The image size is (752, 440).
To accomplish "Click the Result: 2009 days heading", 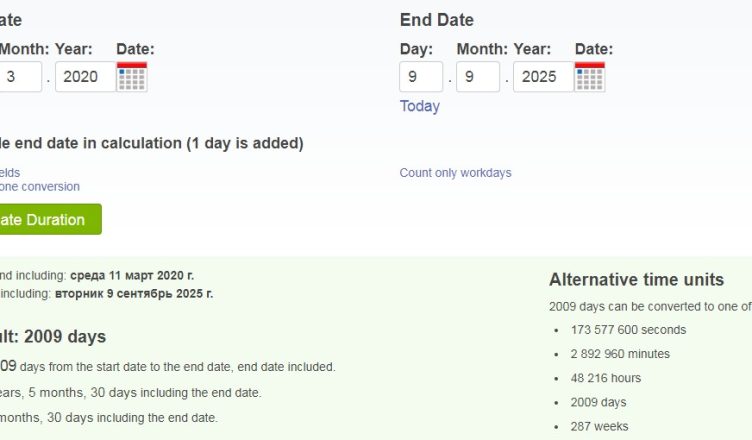I will click(x=52, y=337).
